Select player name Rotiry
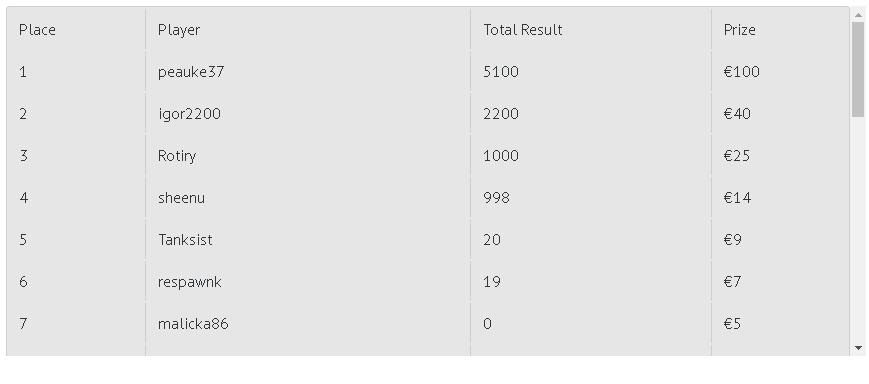The image size is (869, 384). (x=177, y=156)
